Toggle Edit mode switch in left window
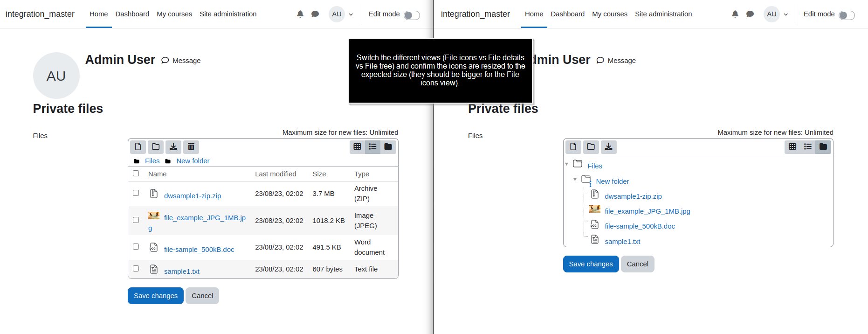 pyautogui.click(x=412, y=15)
